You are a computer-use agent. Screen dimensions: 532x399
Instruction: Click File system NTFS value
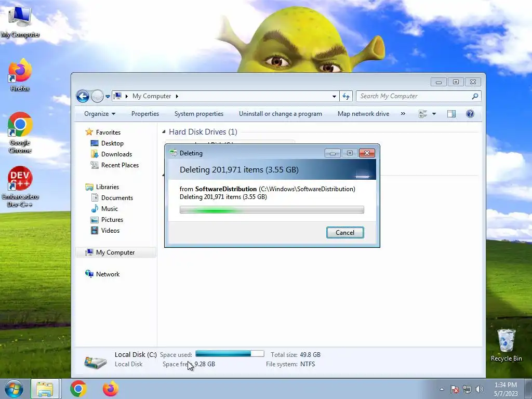click(308, 364)
